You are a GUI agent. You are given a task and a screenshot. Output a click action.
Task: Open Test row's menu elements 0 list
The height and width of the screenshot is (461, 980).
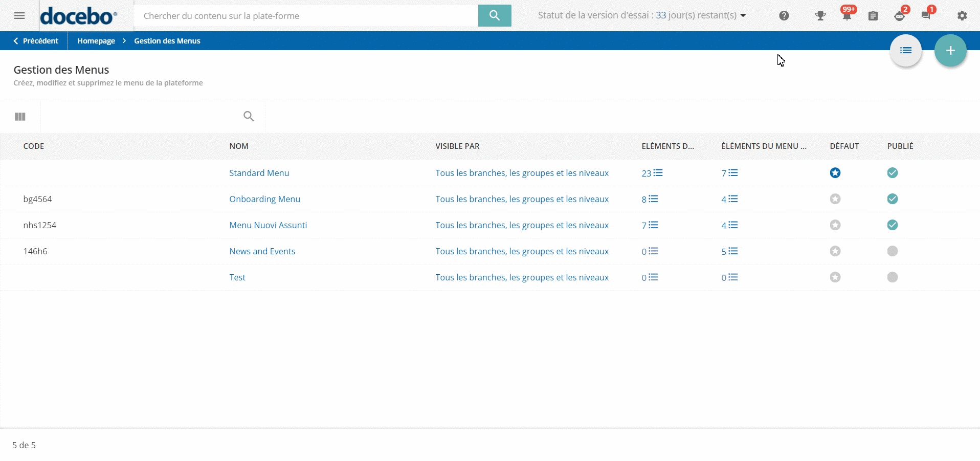(x=730, y=277)
